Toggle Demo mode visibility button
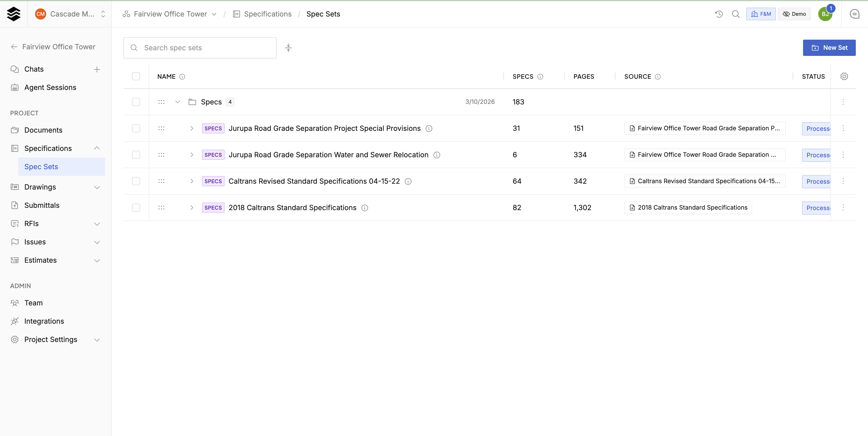The image size is (868, 436). (794, 14)
